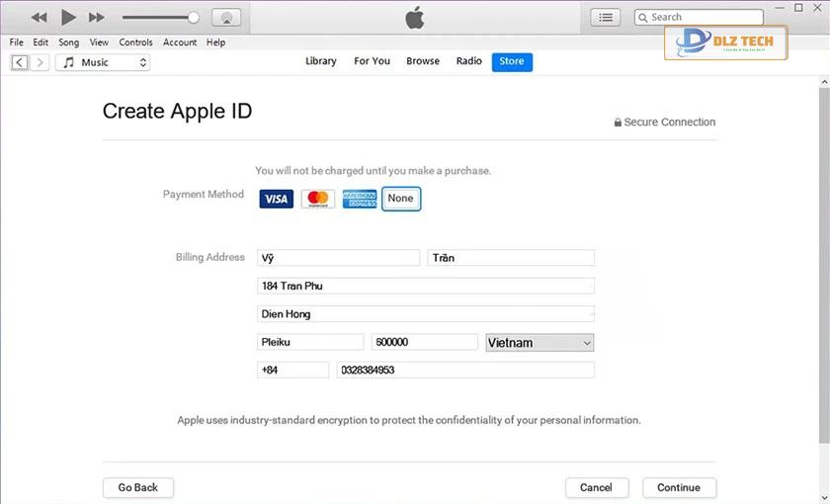Click the Secure Connection lock icon
The image size is (830, 504).
tap(618, 123)
